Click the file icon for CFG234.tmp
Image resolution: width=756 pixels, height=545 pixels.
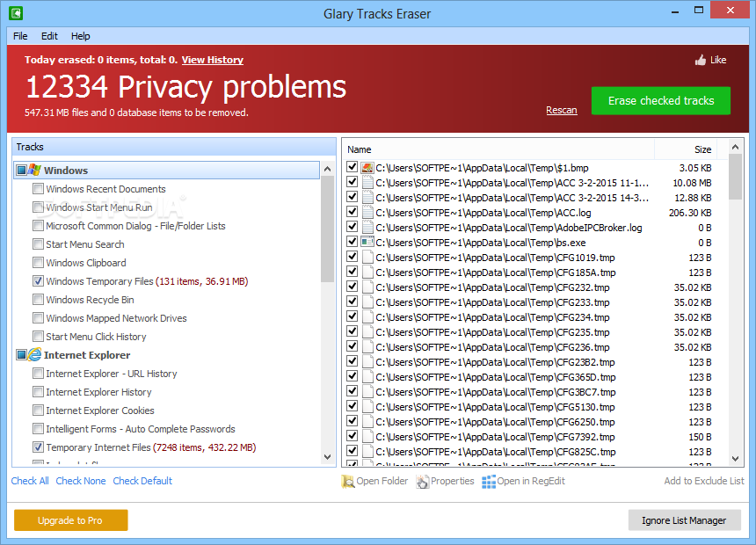coord(367,316)
